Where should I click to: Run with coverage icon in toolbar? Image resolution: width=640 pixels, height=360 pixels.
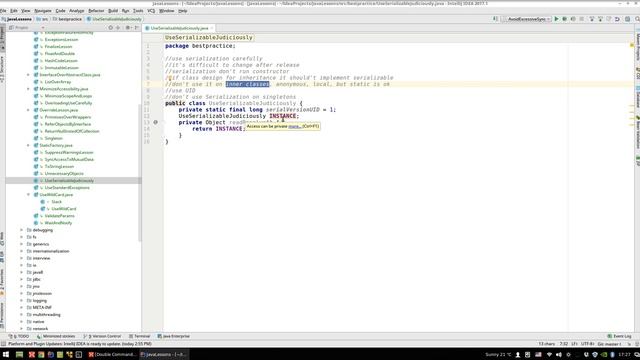573,19
